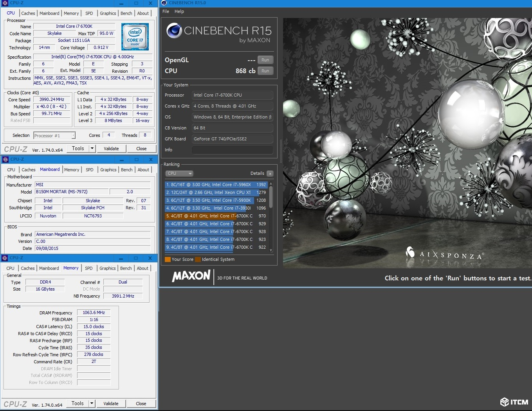Switch to SPD tab in top CPU-Z

[89, 13]
